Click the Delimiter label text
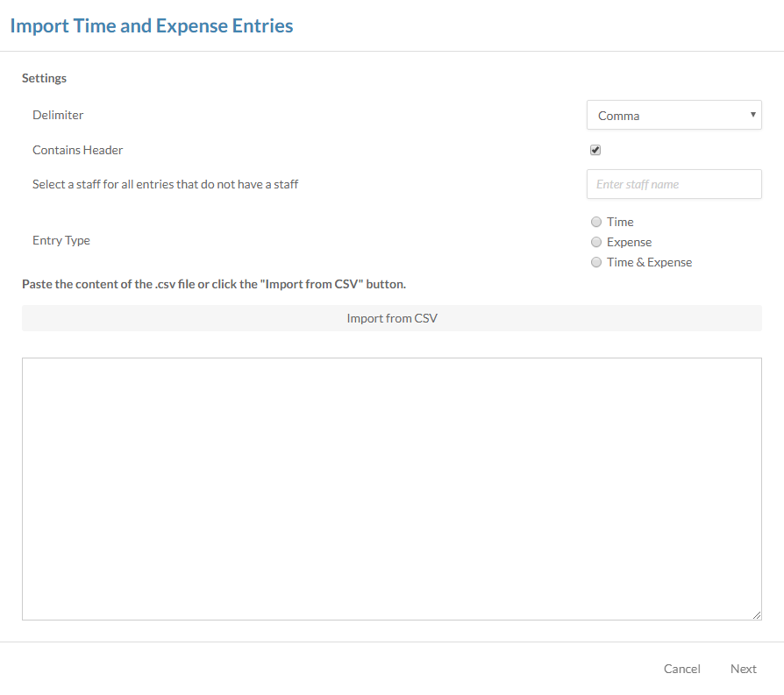Screen dimensions: 784x695 point(58,115)
